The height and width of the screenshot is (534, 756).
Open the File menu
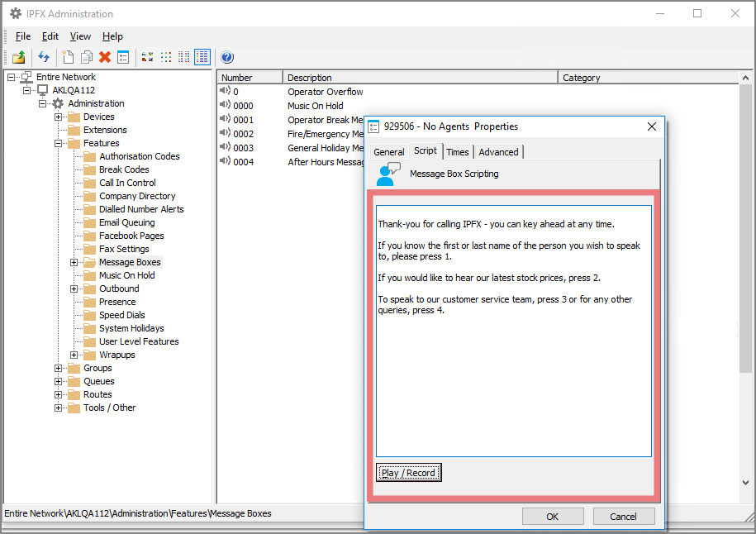click(x=22, y=36)
